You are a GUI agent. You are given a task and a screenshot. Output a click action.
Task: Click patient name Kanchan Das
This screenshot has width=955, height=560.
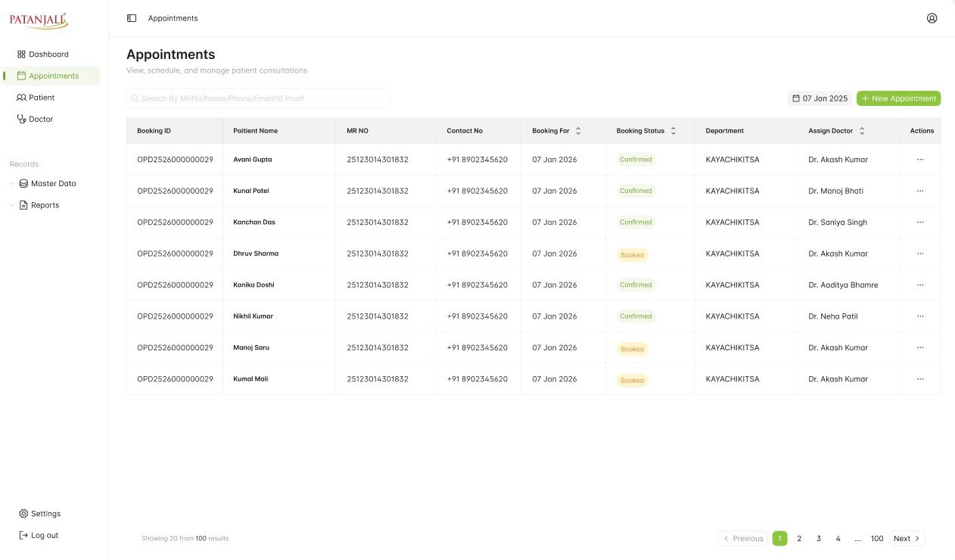(253, 222)
